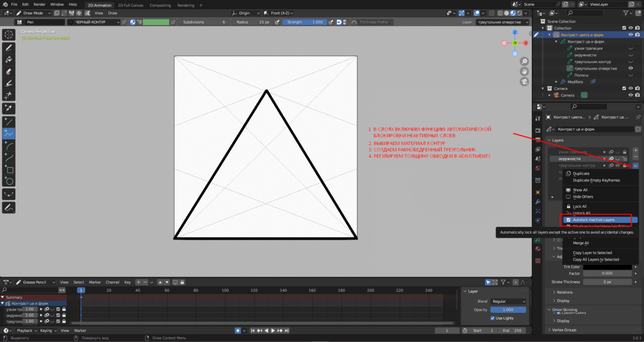Select the Arc tool in the left toolbar
Screen dimensions: 644x342
[x=9, y=145]
